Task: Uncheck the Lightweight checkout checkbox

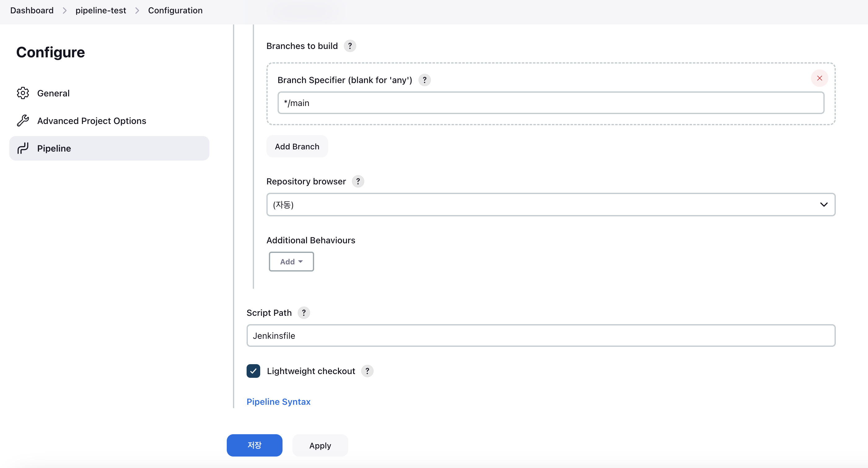Action: pyautogui.click(x=253, y=371)
